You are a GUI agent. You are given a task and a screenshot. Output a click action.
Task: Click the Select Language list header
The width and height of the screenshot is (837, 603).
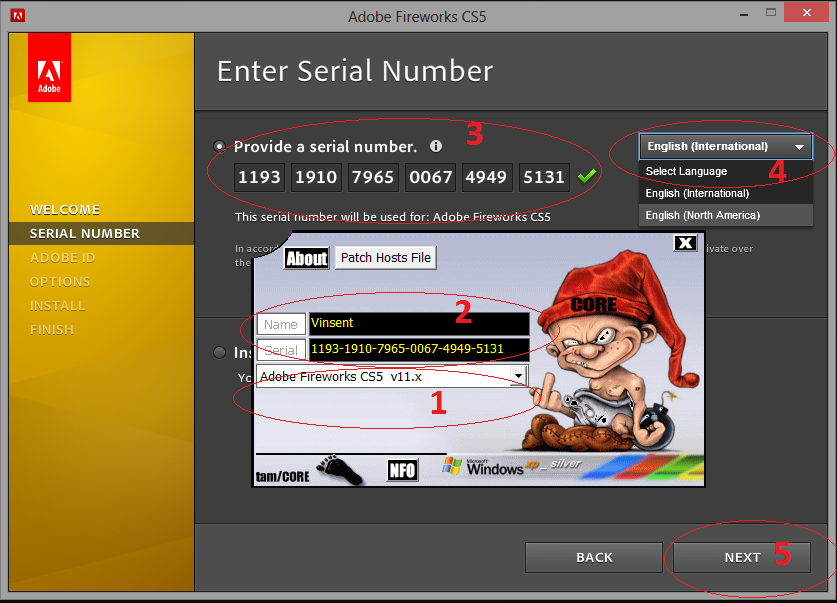pyautogui.click(x=725, y=171)
